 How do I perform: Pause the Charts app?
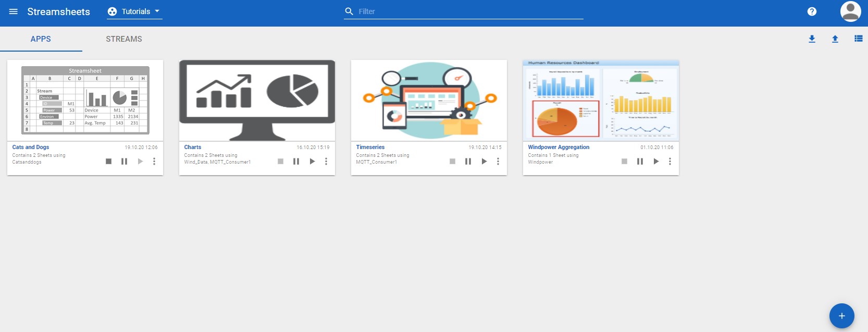click(296, 162)
